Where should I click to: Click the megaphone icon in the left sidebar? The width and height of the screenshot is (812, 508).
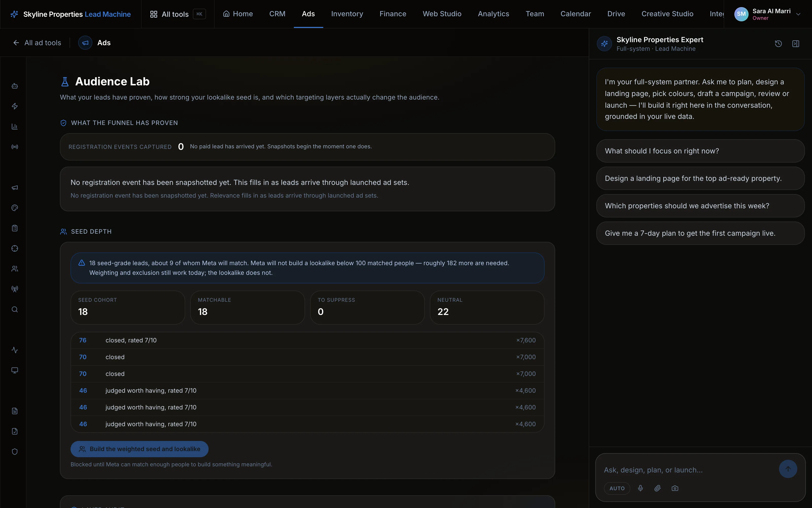click(x=14, y=187)
